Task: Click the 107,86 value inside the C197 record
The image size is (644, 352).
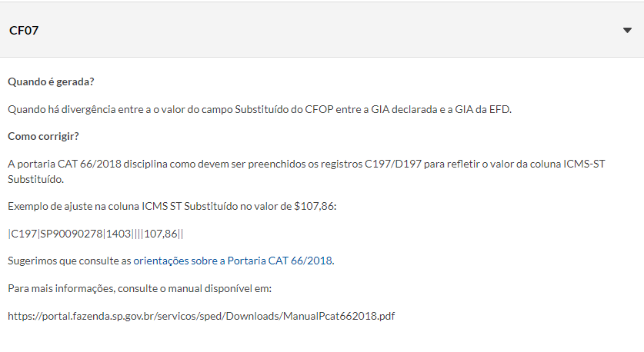Action: coord(161,234)
